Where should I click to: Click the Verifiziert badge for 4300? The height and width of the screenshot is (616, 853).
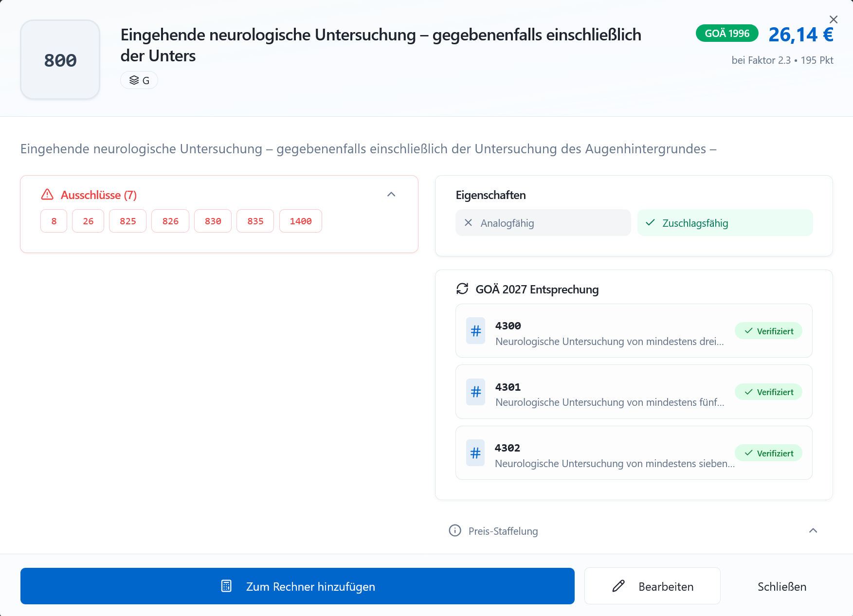(768, 331)
